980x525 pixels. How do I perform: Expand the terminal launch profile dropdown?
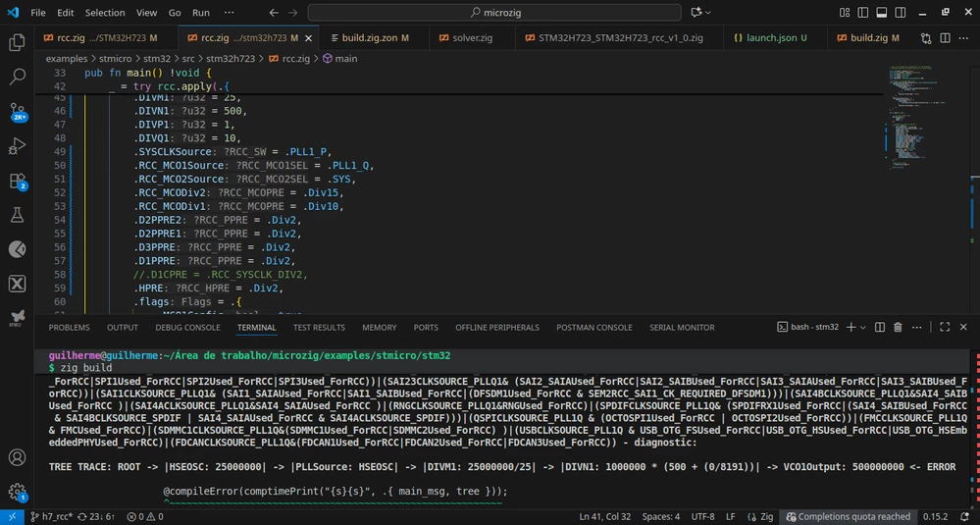pos(863,327)
